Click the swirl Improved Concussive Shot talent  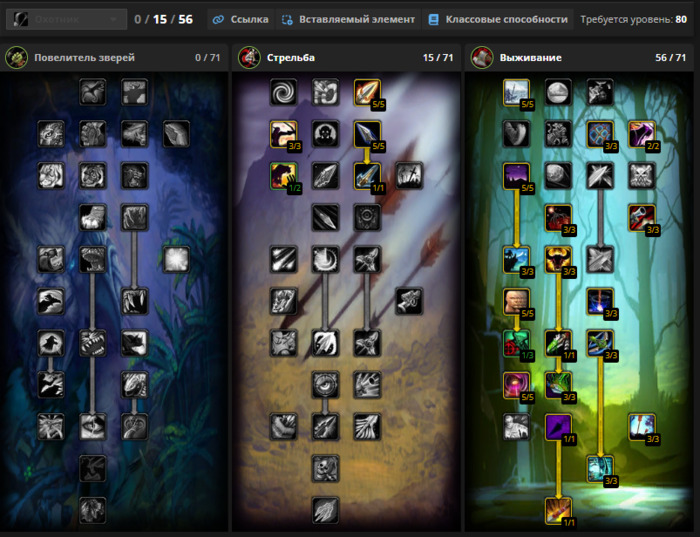[283, 92]
